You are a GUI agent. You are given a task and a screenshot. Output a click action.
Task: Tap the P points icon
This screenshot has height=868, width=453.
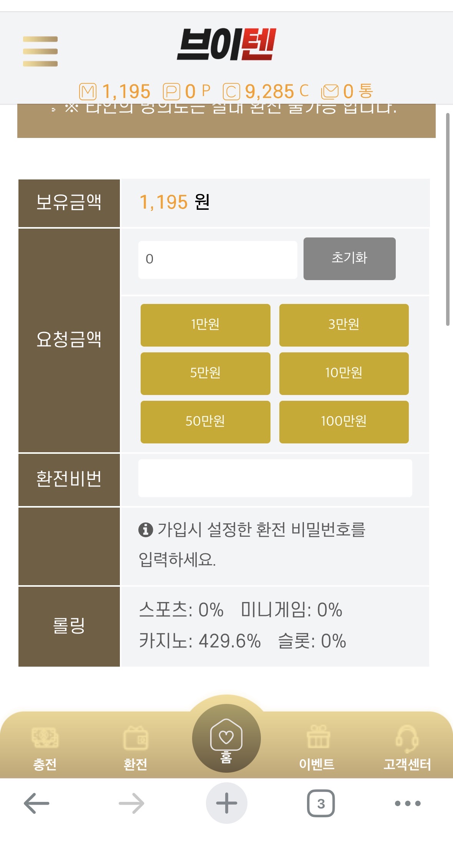pyautogui.click(x=171, y=92)
